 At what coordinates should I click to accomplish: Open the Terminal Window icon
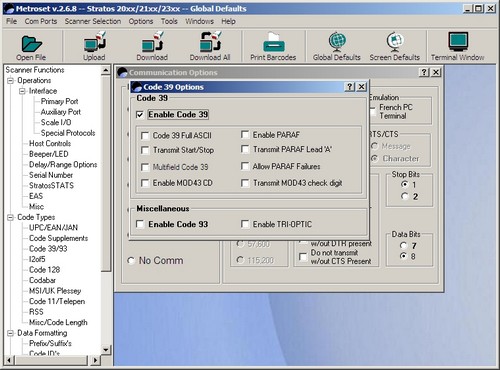point(458,41)
